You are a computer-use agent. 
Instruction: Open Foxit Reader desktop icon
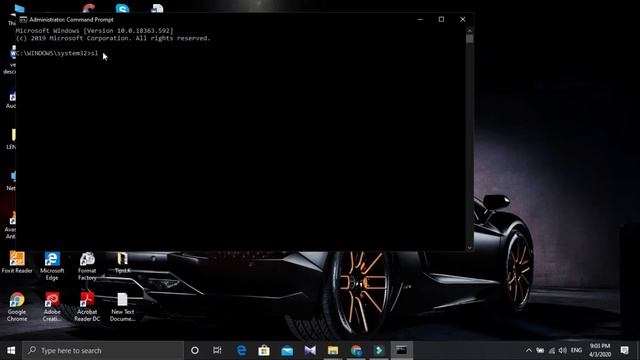(x=17, y=262)
